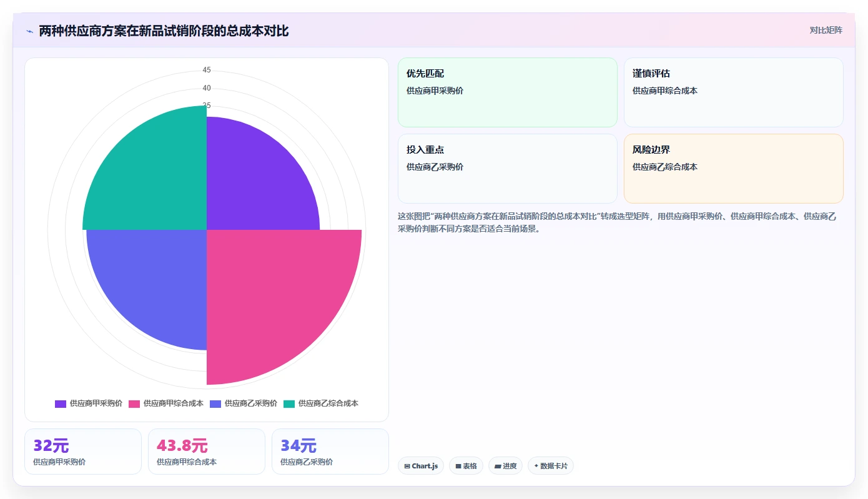This screenshot has width=868, height=499.
Task: Open the 风险边界 matrix card
Action: point(733,169)
